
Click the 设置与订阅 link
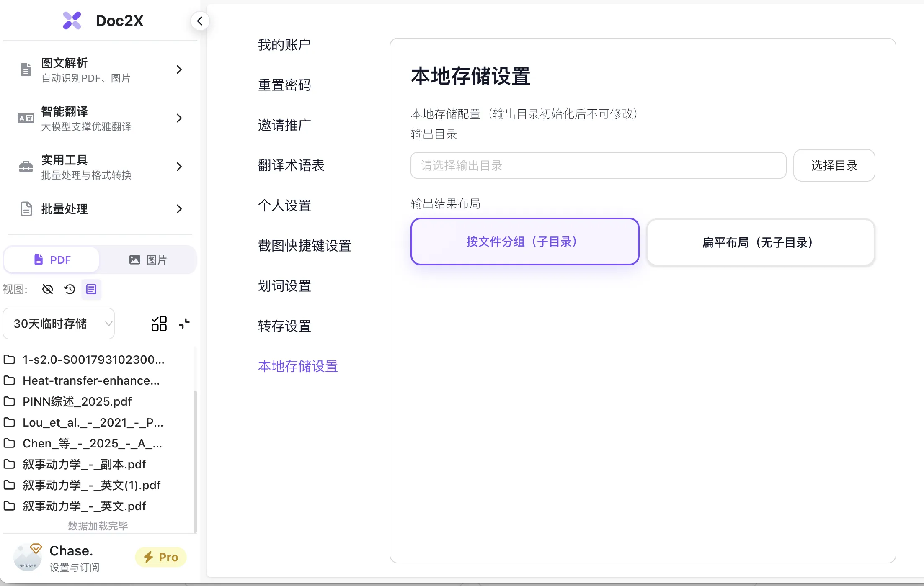pos(75,568)
